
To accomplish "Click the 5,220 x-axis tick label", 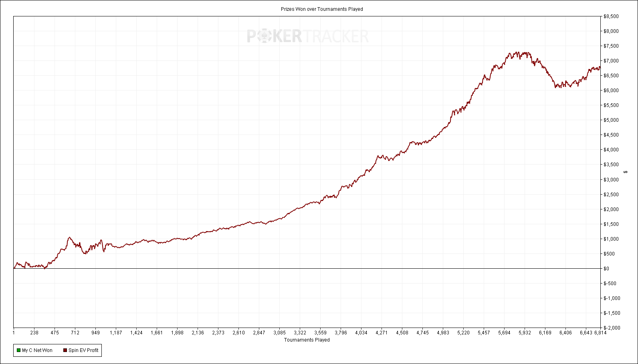I will 463,333.
